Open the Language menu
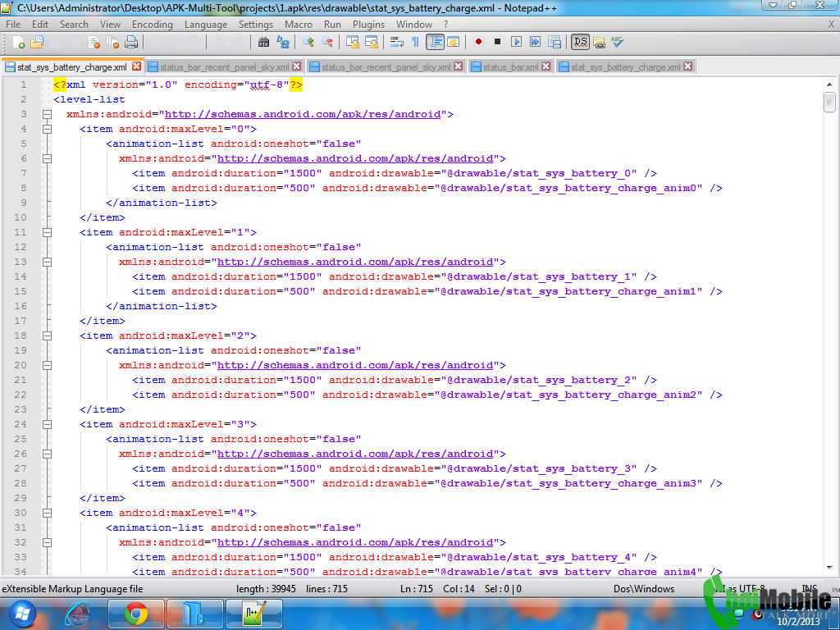 coord(206,24)
